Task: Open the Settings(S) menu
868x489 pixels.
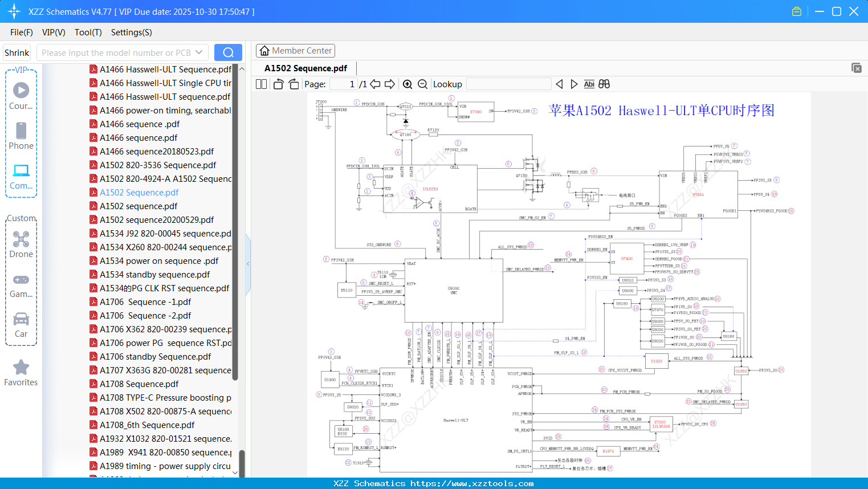Action: [132, 32]
